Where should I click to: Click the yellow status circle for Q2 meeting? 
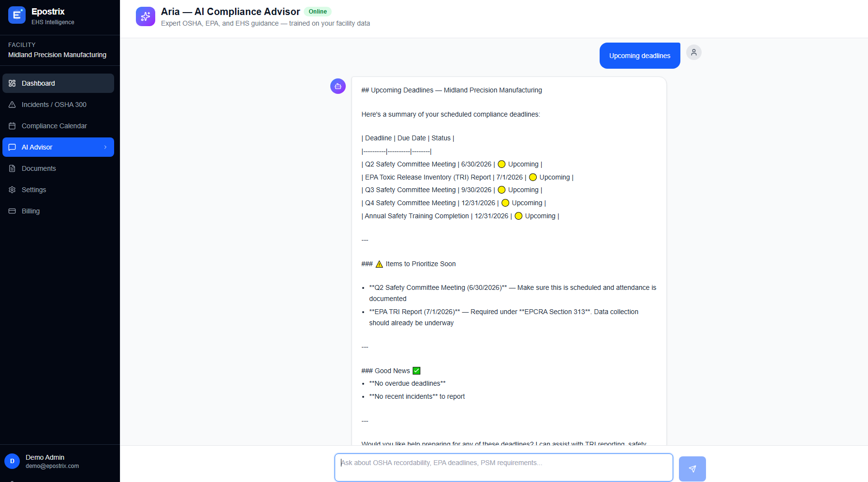(x=501, y=164)
